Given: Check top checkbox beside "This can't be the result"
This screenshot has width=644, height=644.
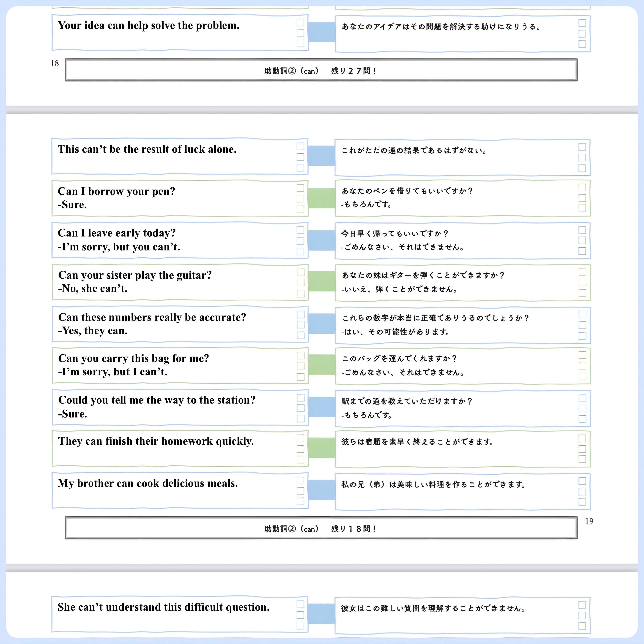Looking at the screenshot, I should [300, 147].
